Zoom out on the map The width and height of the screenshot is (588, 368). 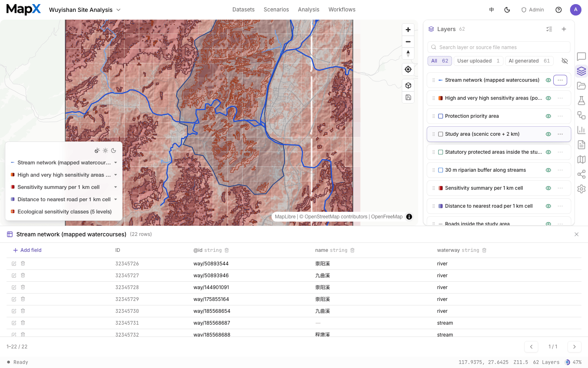408,42
